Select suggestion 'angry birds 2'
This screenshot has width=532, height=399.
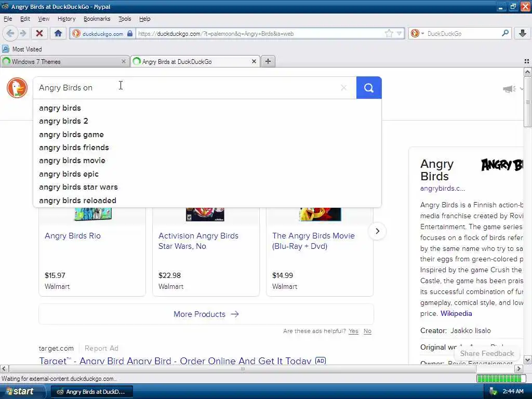[x=207, y=121]
